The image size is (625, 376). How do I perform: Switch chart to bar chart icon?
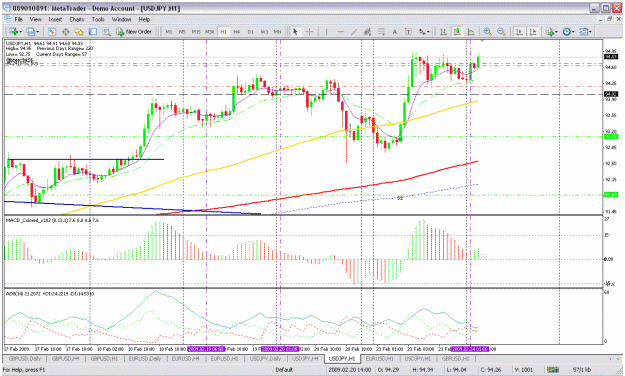click(x=443, y=31)
